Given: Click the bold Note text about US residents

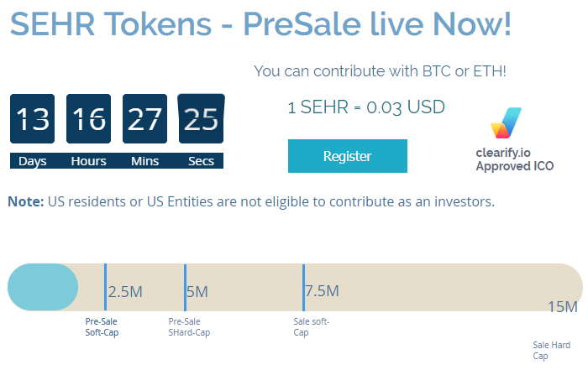Looking at the screenshot, I should 26,201.
